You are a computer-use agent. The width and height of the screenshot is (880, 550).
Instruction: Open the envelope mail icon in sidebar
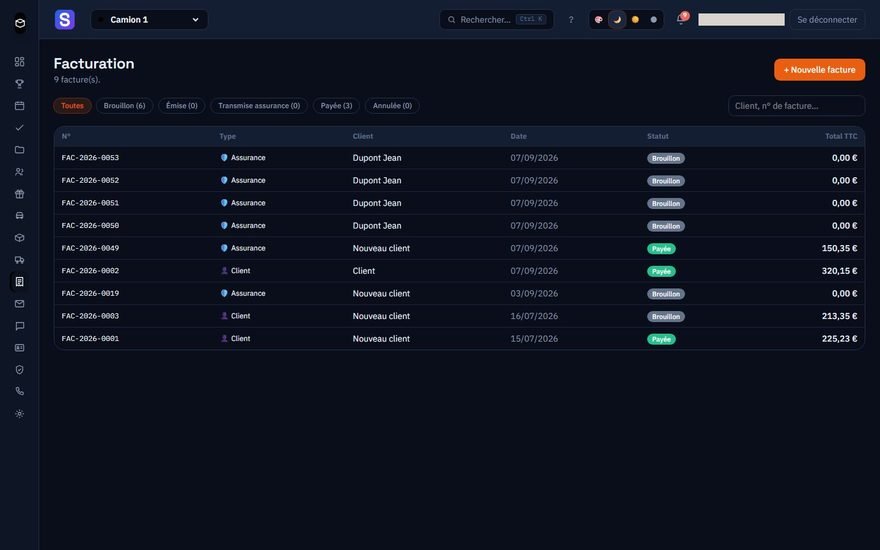20,304
